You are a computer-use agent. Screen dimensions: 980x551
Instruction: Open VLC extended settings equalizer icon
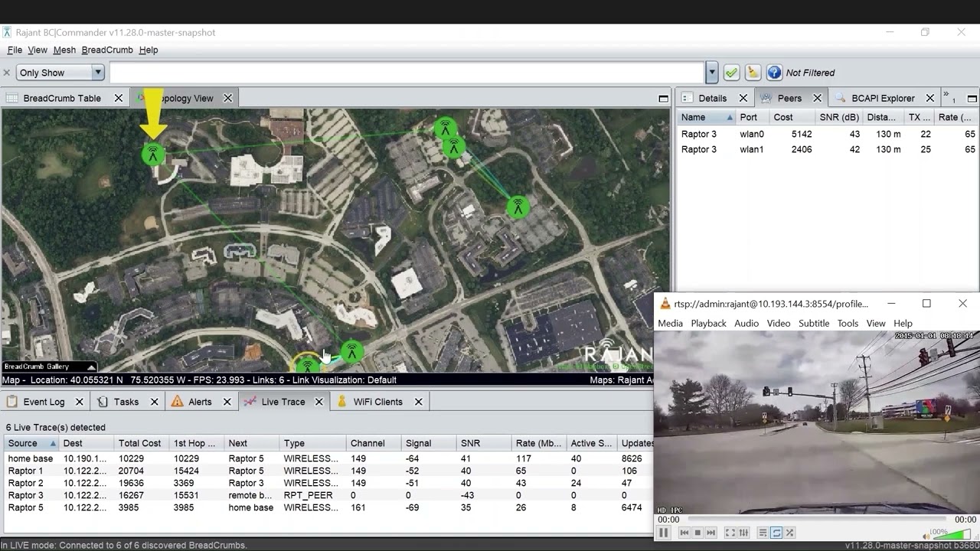coord(743,533)
